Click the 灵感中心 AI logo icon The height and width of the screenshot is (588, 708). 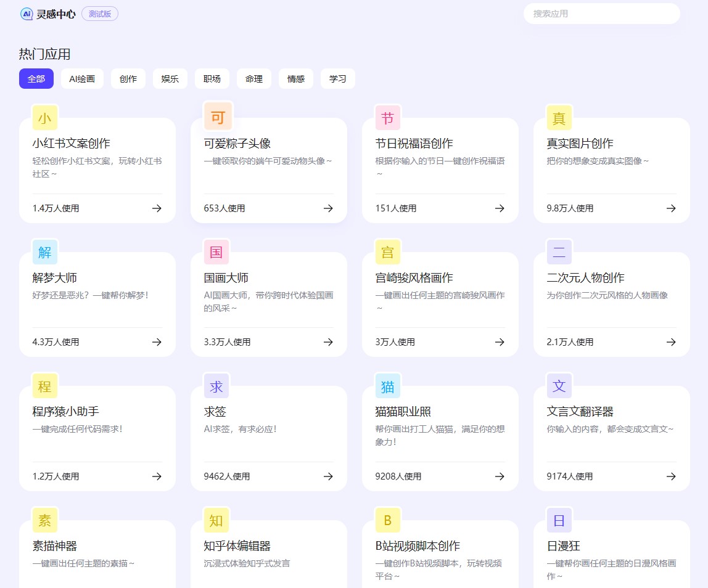[27, 14]
